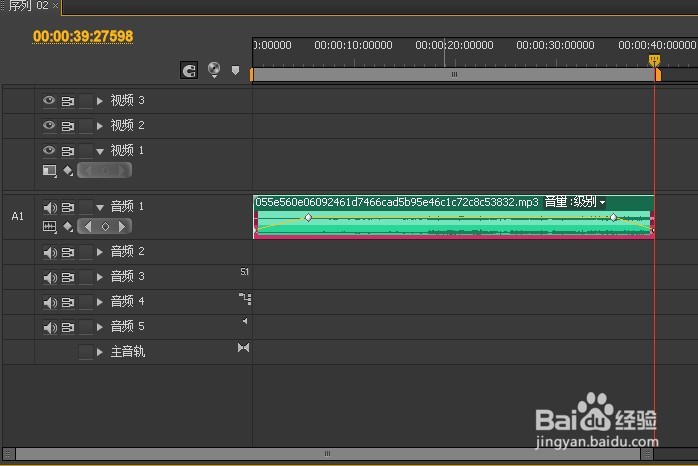Click the Set Encore chapter marker icon

pos(214,69)
